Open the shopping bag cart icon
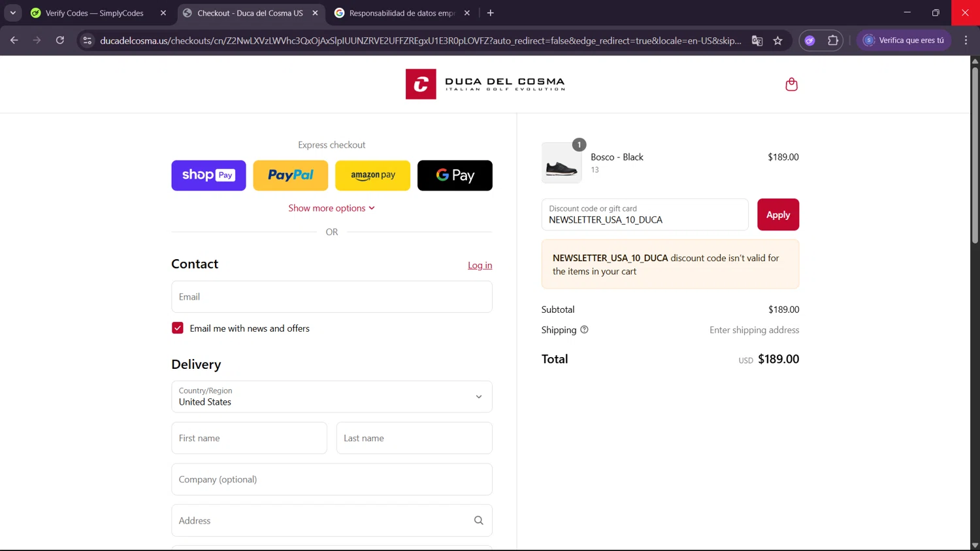The image size is (980, 551). (x=791, y=84)
